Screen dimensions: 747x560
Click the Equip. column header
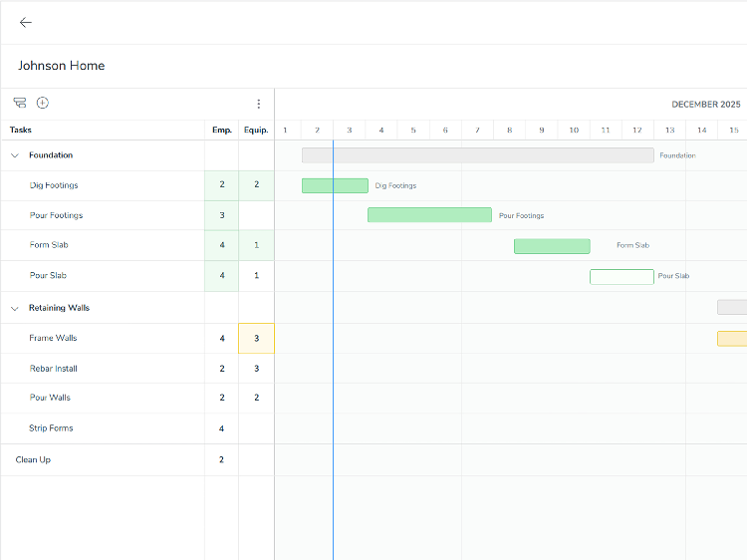coord(256,130)
